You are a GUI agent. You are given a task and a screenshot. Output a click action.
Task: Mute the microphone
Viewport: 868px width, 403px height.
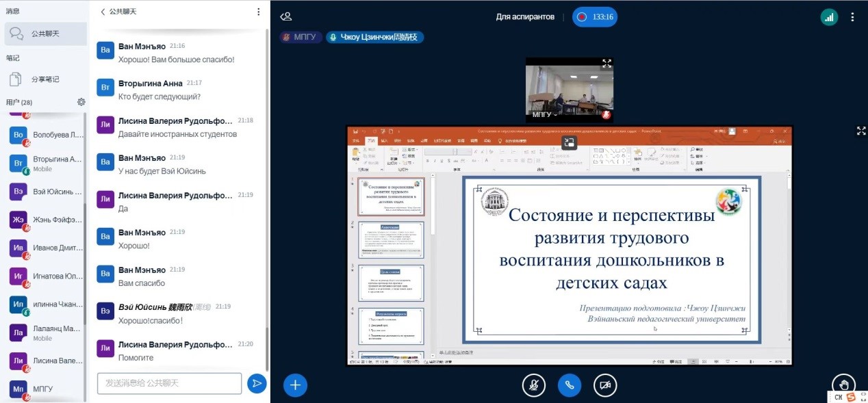[x=533, y=385]
